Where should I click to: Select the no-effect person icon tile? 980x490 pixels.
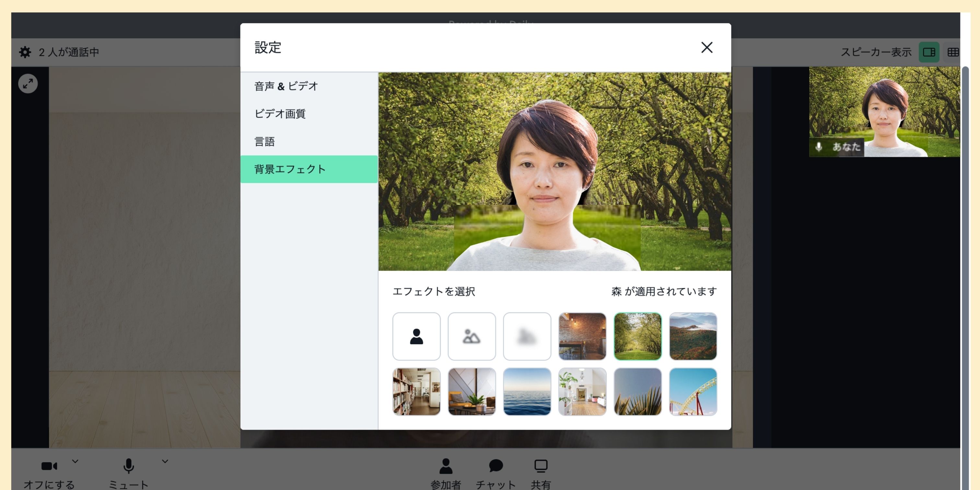tap(416, 336)
